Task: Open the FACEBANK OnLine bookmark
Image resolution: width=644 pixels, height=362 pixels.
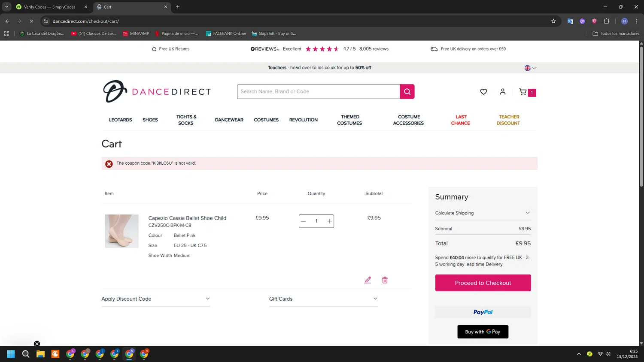Action: tap(226, 33)
